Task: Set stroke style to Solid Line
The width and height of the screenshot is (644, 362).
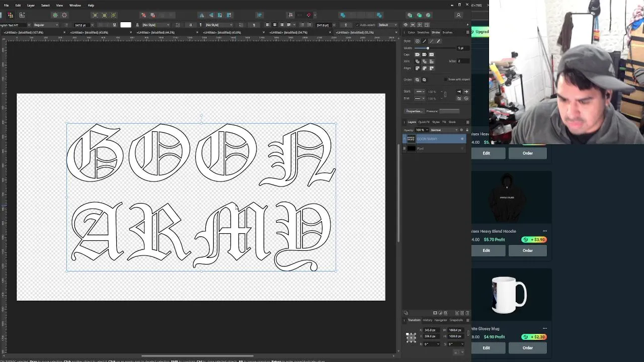Action: click(425, 41)
